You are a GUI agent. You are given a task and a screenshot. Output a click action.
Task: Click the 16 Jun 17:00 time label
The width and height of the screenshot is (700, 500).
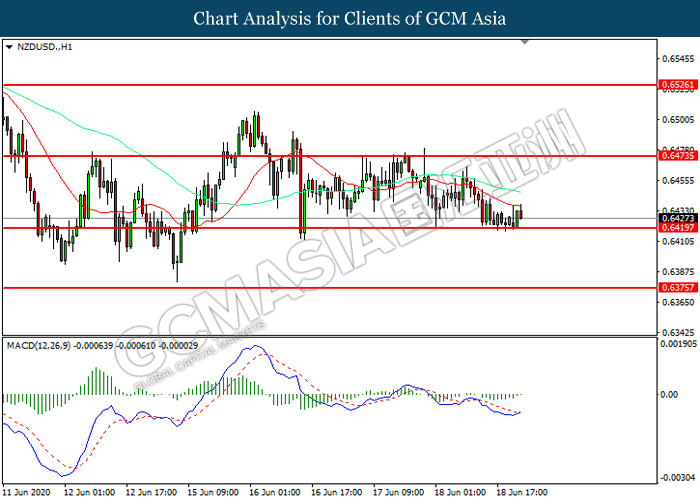pyautogui.click(x=337, y=492)
